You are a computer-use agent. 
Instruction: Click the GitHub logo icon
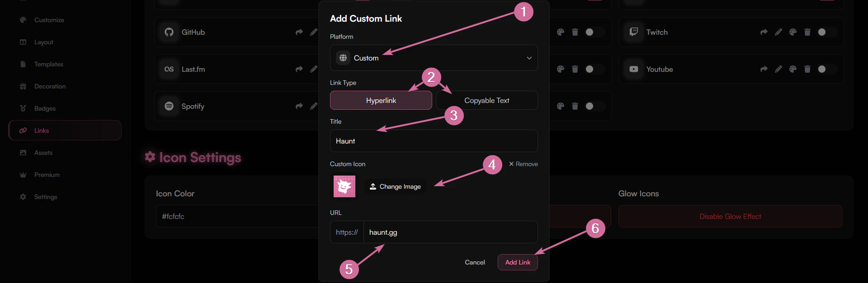169,32
